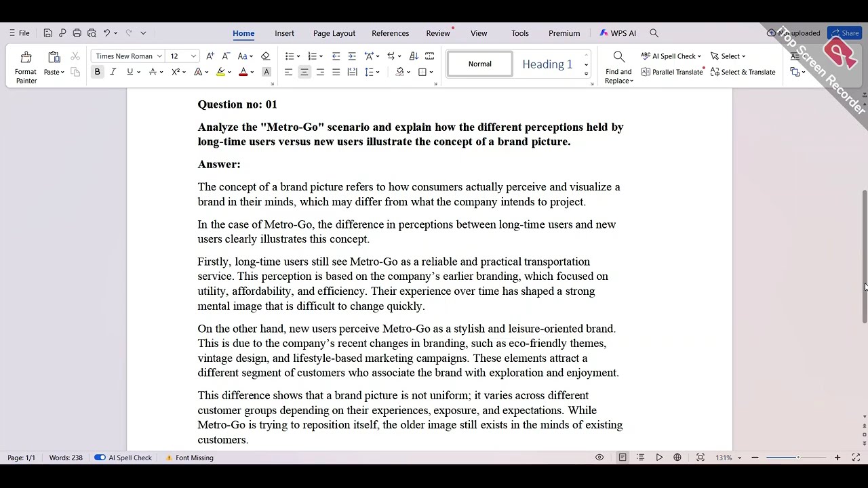Click the Sort icon

(414, 56)
